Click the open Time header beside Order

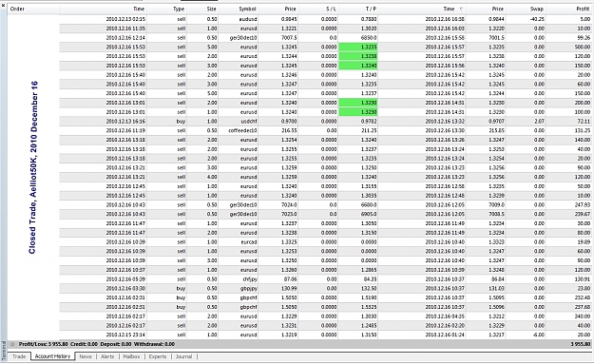[x=139, y=9]
